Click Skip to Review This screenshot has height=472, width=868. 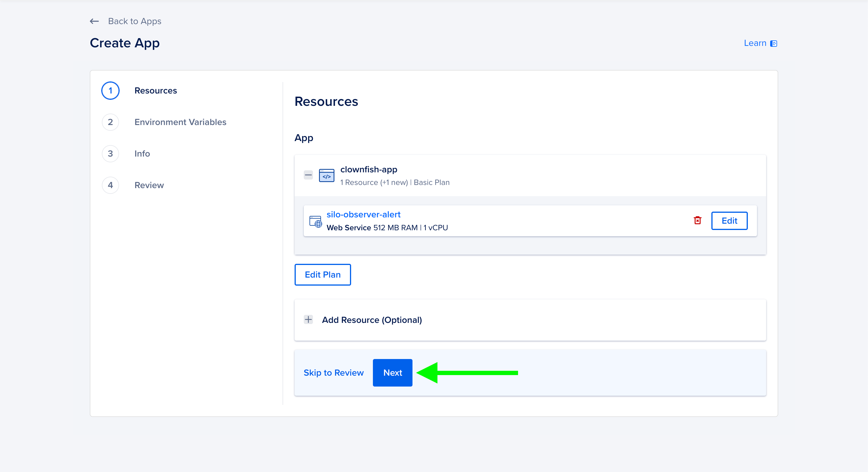334,372
